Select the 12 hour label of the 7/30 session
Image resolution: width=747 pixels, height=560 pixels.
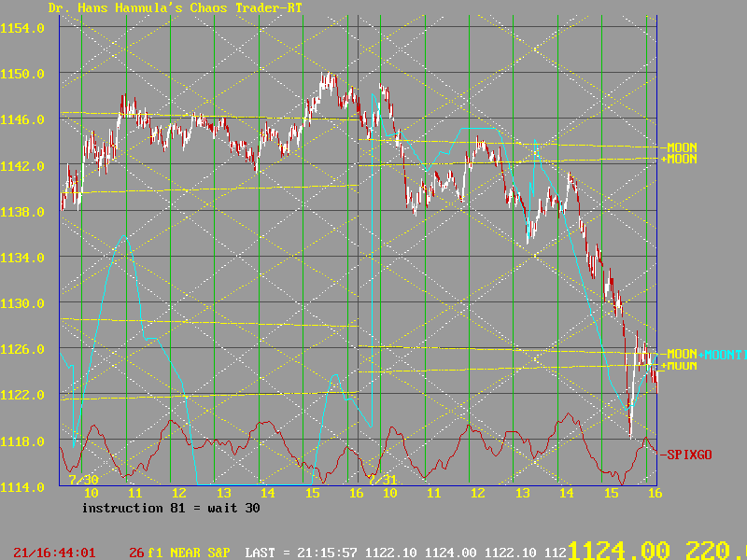coord(179,493)
